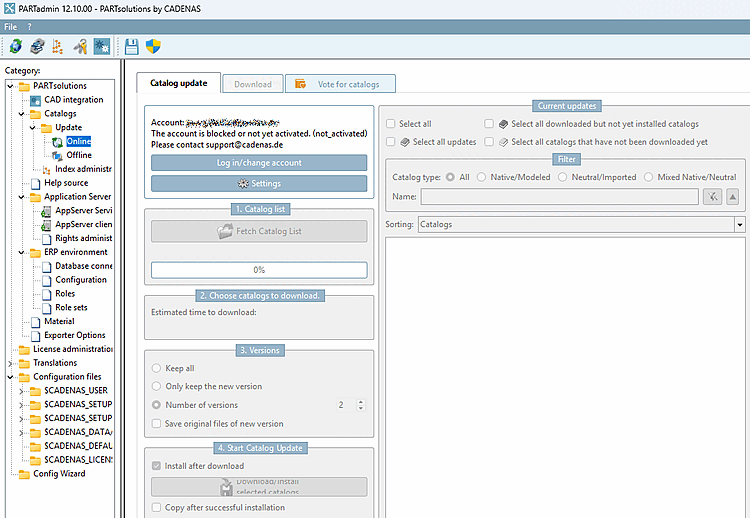This screenshot has width=750, height=518.
Task: Switch to the Catalog update tab
Action: pos(178,83)
